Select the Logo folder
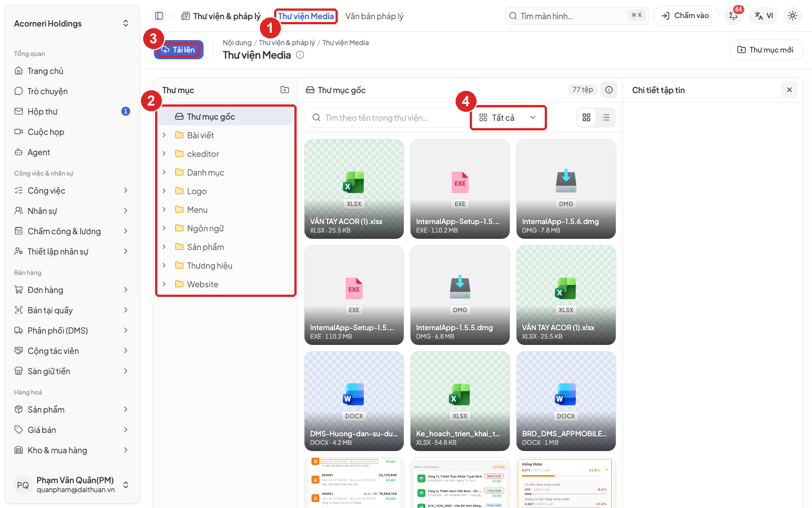 coord(226,191)
